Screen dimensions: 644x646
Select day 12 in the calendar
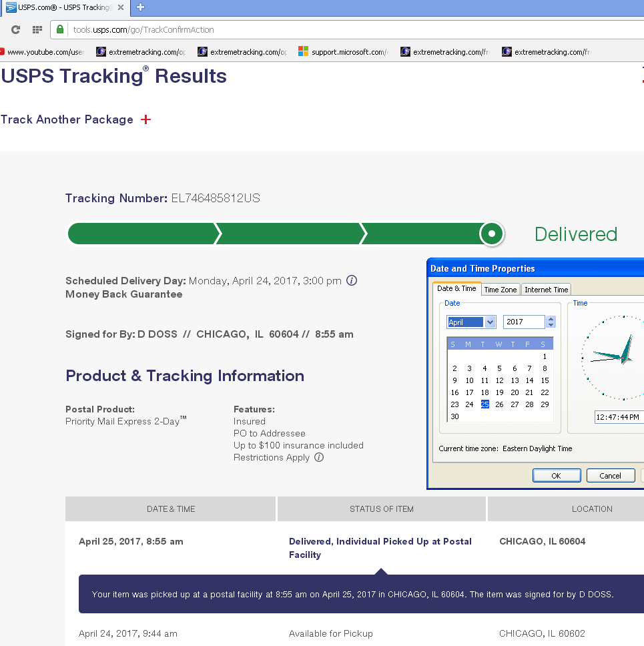point(499,380)
